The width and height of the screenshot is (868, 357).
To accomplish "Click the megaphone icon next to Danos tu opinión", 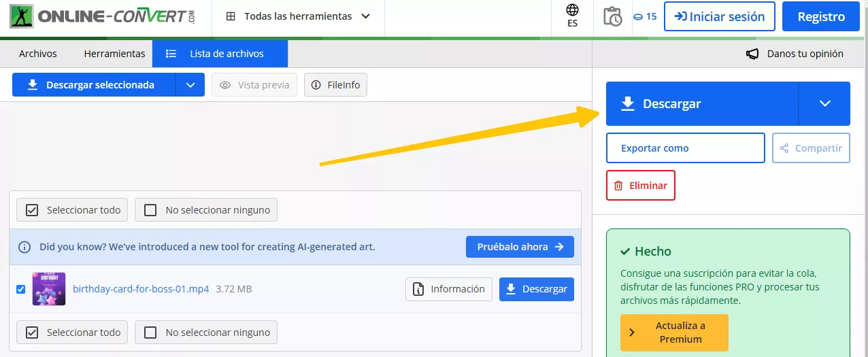I will click(x=752, y=54).
